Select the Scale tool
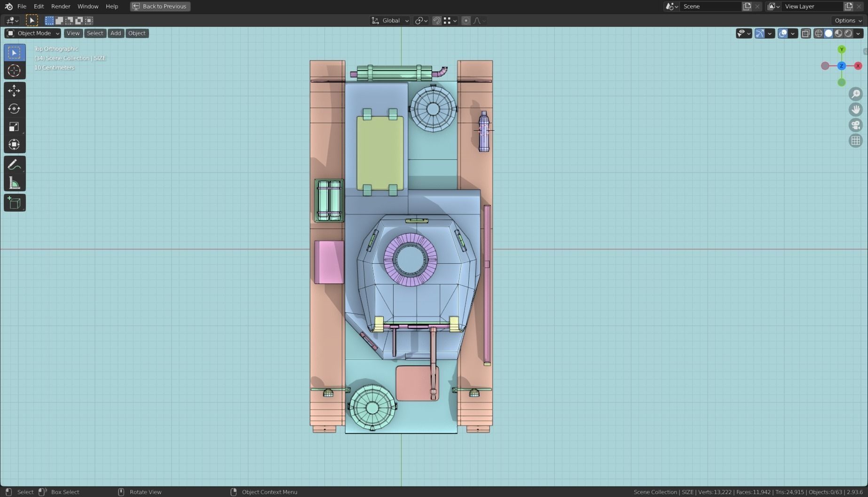The image size is (868, 497). pyautogui.click(x=15, y=126)
